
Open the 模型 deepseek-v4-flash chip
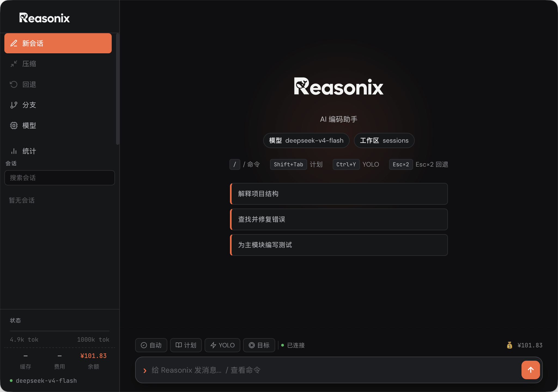(x=306, y=140)
